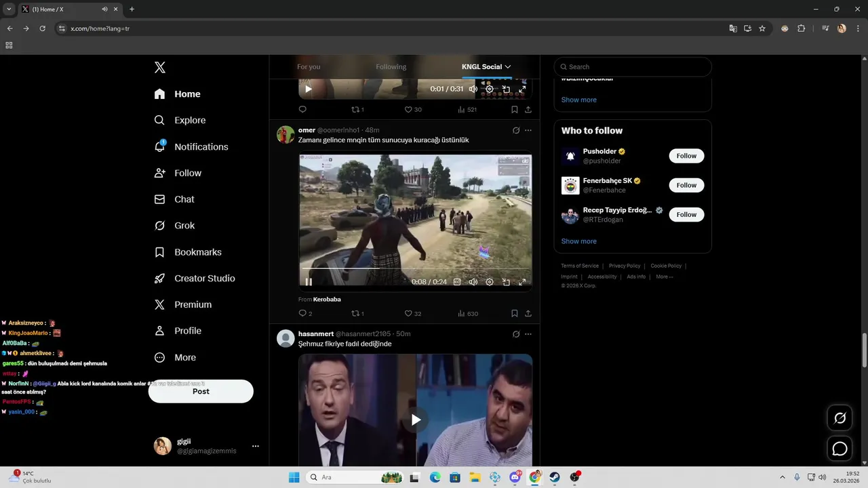Open Kerobaba source link

coord(327,299)
